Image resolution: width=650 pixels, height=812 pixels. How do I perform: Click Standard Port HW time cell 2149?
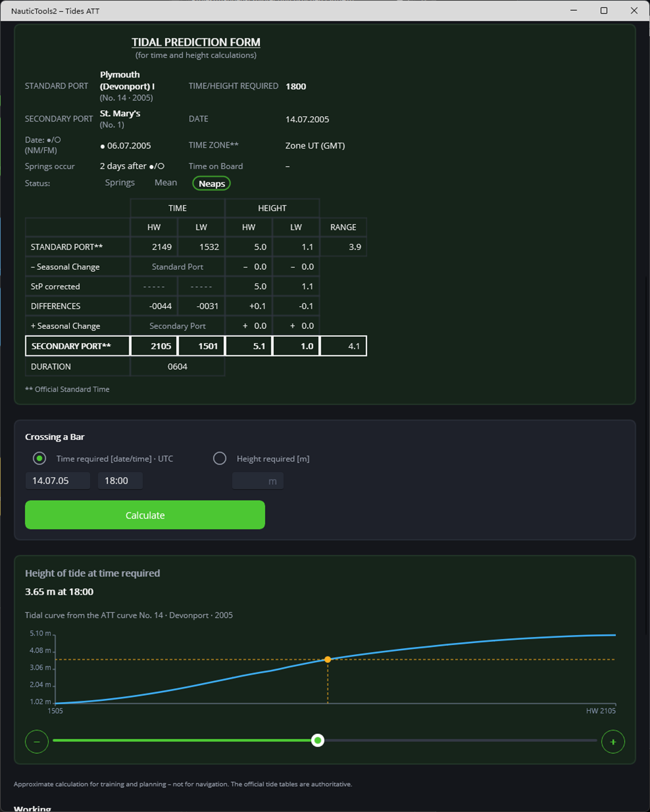click(154, 247)
